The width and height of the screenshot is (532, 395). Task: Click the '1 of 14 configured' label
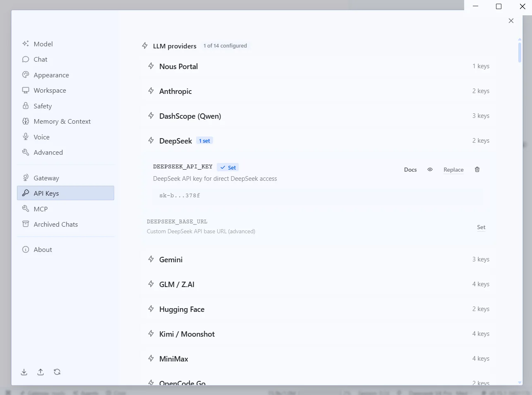(225, 45)
